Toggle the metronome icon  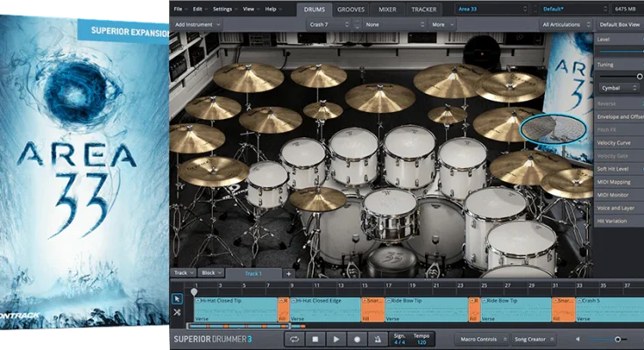click(379, 339)
